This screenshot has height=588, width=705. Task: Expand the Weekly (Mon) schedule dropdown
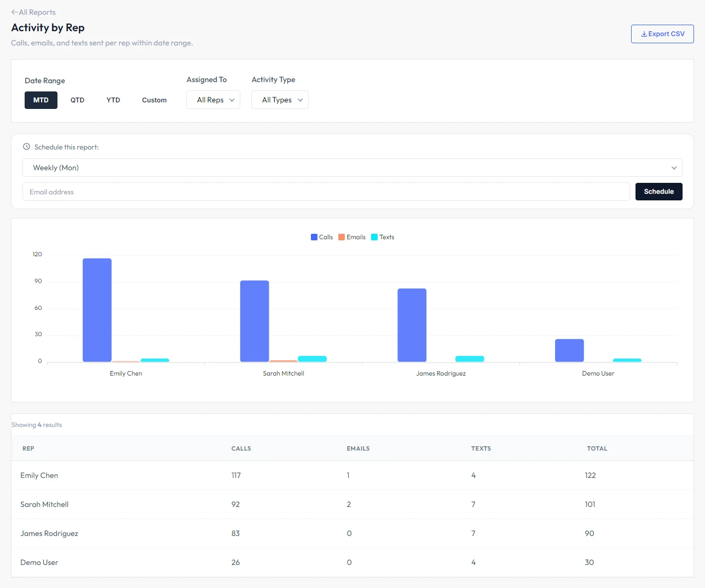pyautogui.click(x=352, y=168)
